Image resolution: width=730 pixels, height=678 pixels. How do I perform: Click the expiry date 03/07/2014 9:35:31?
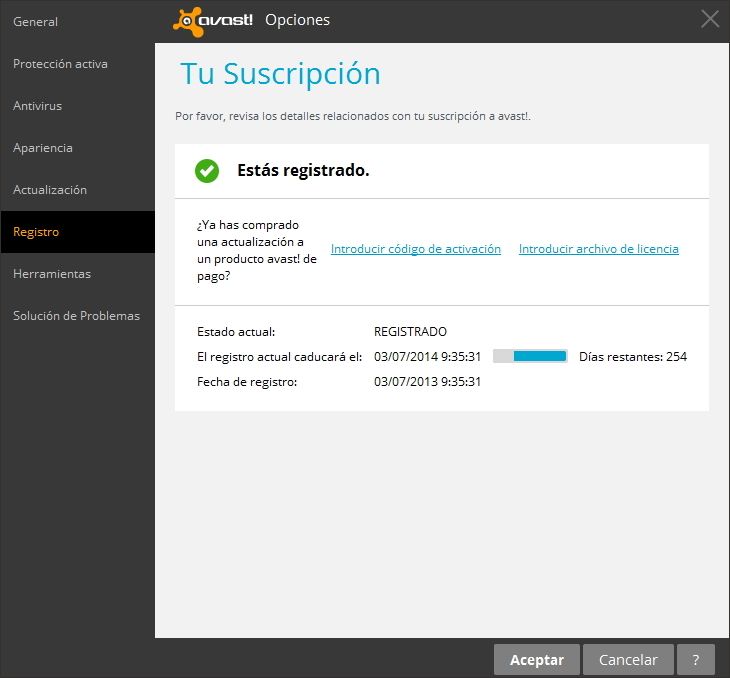click(x=427, y=357)
